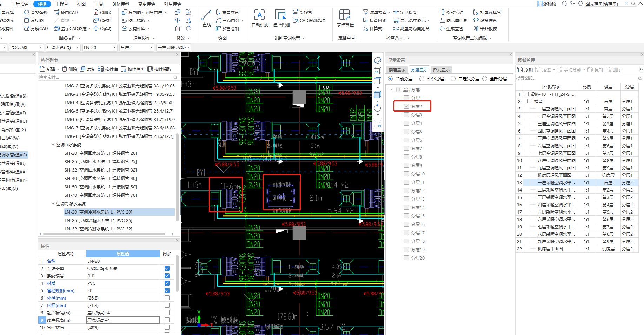Select 测量两点间距离 measuring tool
644x335 pixels.
click(x=412, y=28)
